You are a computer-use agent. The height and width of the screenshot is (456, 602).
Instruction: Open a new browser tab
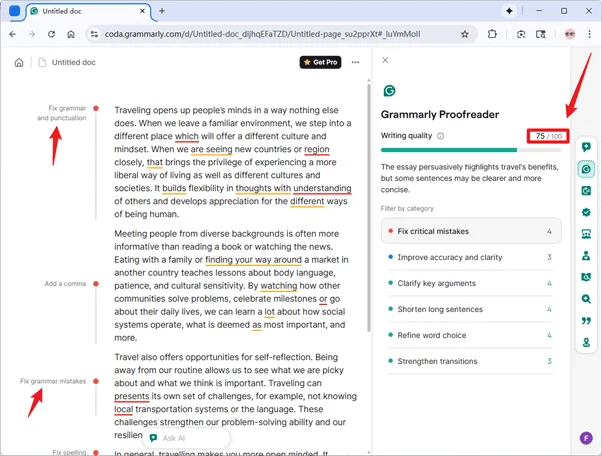tap(162, 11)
